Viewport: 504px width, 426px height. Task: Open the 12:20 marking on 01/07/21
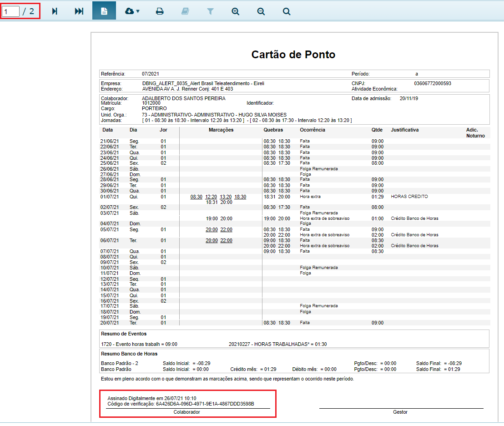211,197
